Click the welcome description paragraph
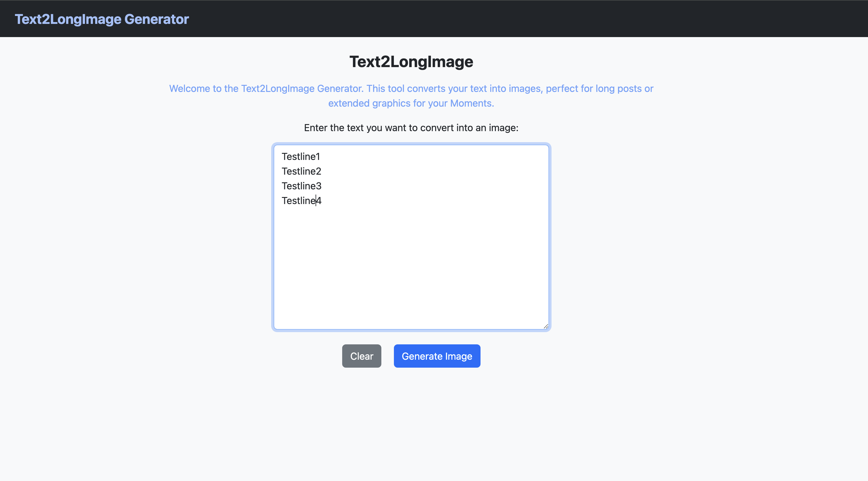Image resolution: width=868 pixels, height=481 pixels. point(411,96)
